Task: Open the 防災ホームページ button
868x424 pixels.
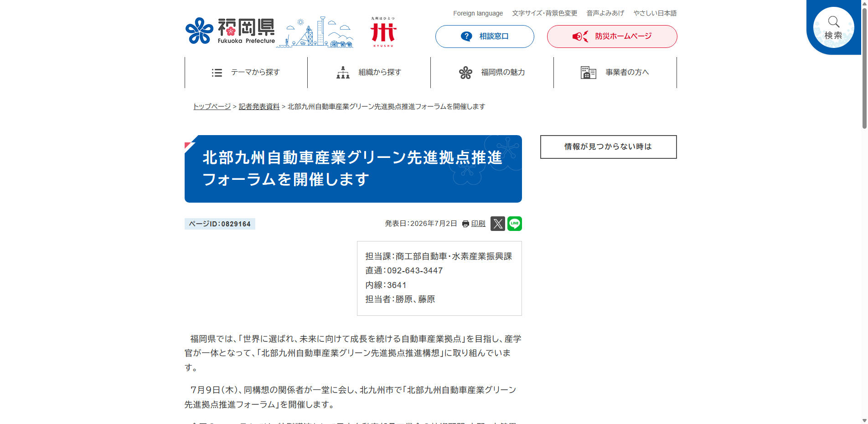Action: point(612,37)
